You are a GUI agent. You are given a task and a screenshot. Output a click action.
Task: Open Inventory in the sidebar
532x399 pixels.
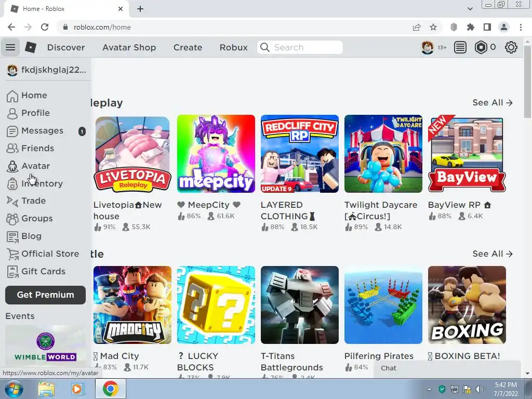pos(35,183)
